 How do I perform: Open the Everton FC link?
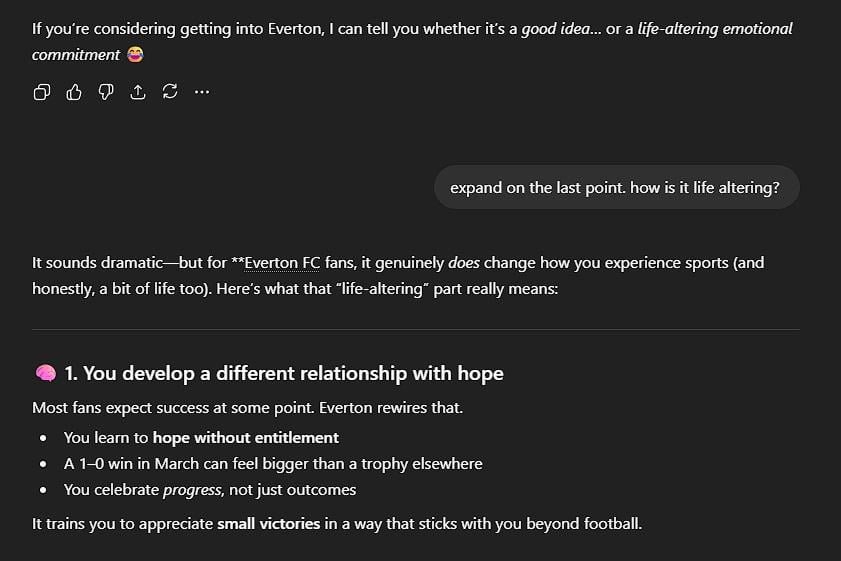283,263
